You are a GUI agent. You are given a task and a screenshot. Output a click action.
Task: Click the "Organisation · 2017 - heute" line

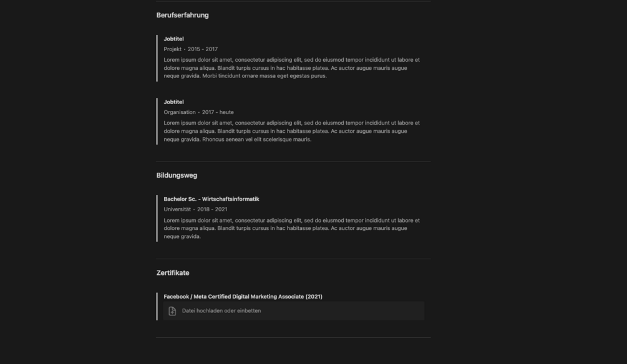(198, 112)
